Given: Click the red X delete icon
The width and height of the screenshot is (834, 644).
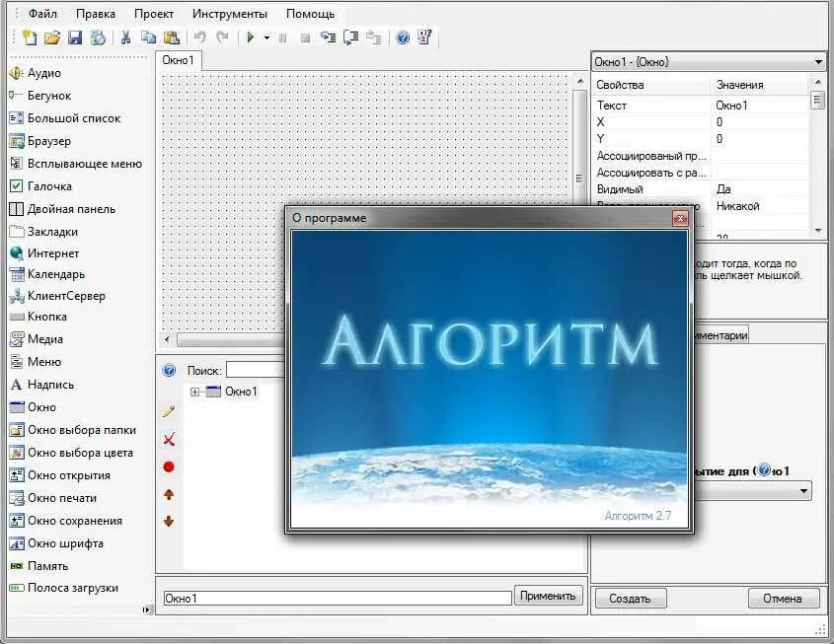Looking at the screenshot, I should [x=169, y=439].
